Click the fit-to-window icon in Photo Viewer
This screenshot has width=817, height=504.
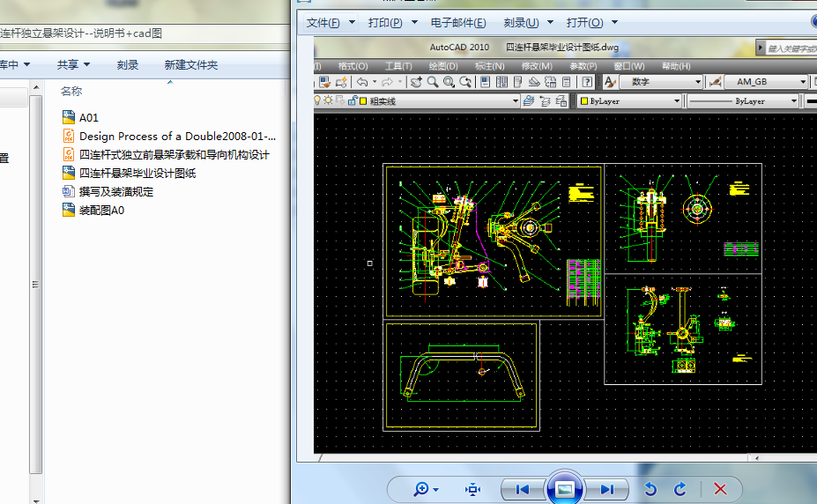(472, 489)
